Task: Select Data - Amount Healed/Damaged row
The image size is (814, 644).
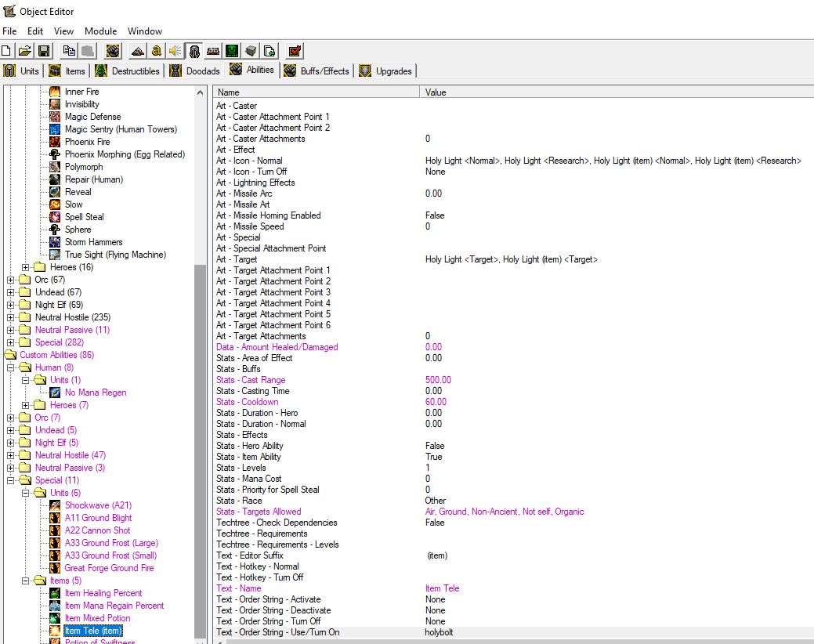Action: pyautogui.click(x=513, y=347)
